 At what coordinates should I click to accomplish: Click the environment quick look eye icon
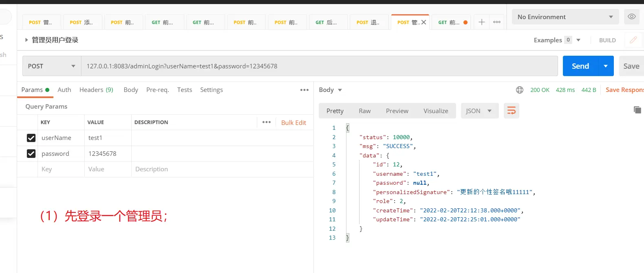(631, 17)
